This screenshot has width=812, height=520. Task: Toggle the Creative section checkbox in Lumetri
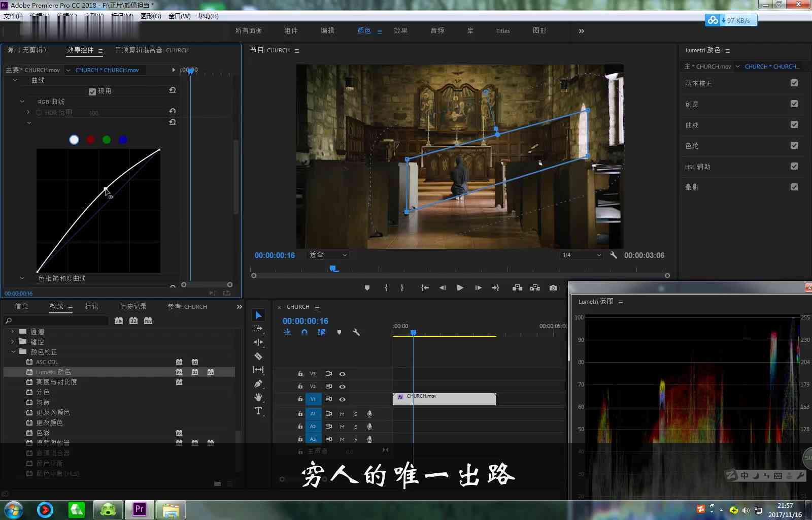[x=794, y=104]
